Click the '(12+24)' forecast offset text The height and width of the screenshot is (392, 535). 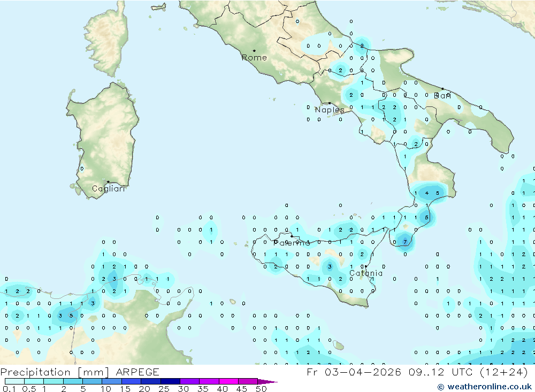point(503,372)
